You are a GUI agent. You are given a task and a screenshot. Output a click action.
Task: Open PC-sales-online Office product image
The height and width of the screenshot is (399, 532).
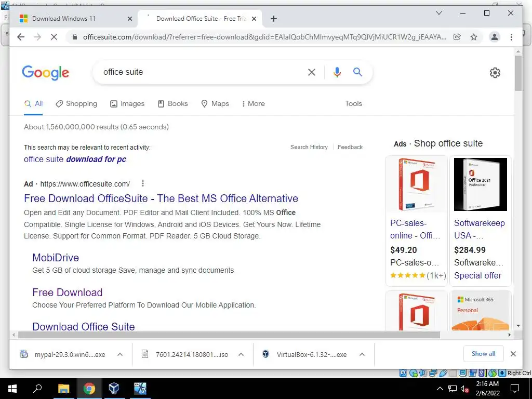[417, 184]
